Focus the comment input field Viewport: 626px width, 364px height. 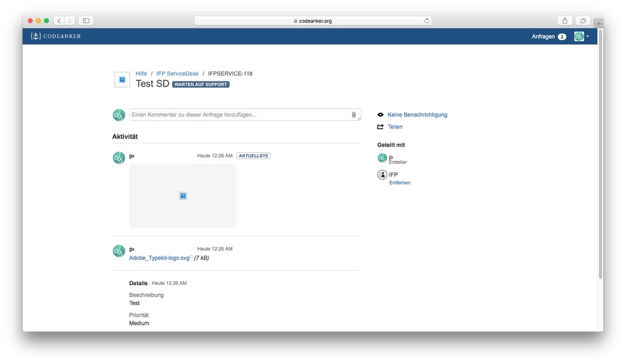coord(245,115)
